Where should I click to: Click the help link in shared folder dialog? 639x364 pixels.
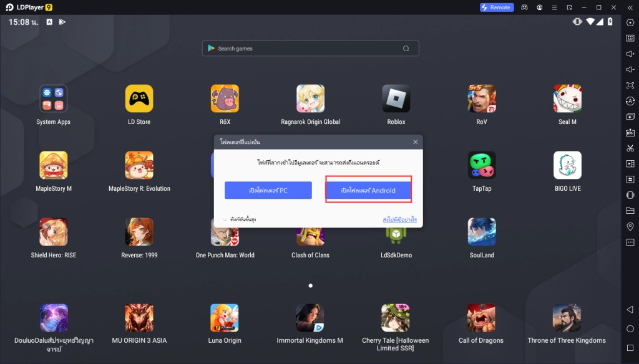point(399,219)
